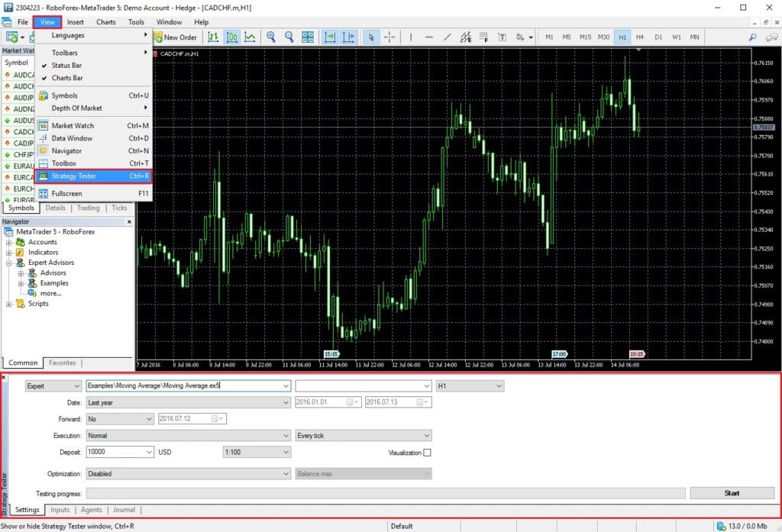Select the Fibonacci retracement tool
The width and height of the screenshot is (782, 532).
click(x=483, y=37)
